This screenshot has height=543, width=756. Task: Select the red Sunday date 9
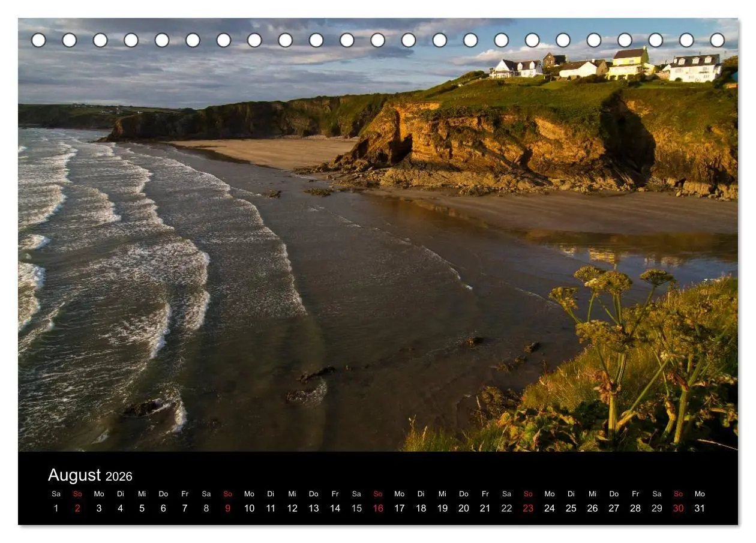click(227, 508)
